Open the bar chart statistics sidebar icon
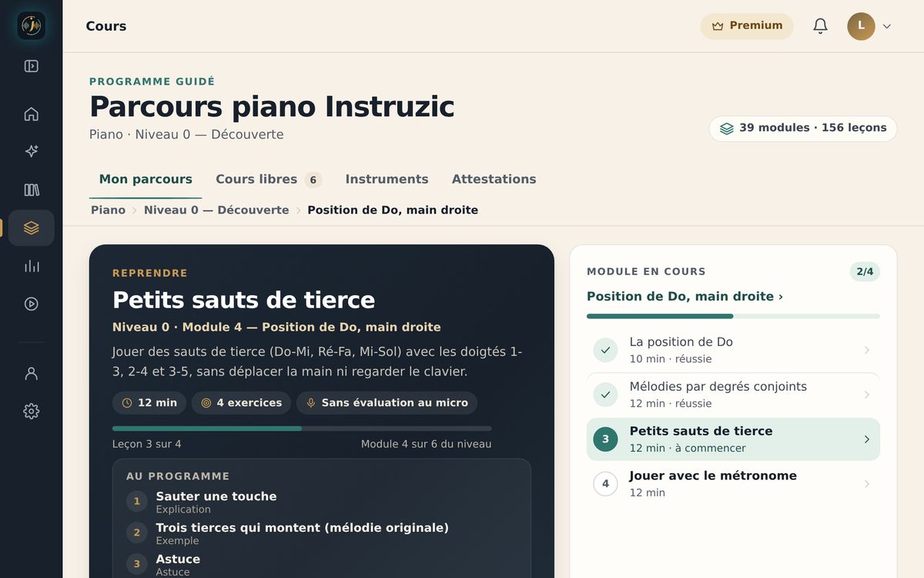Screen dimensions: 924x578 pos(32,266)
